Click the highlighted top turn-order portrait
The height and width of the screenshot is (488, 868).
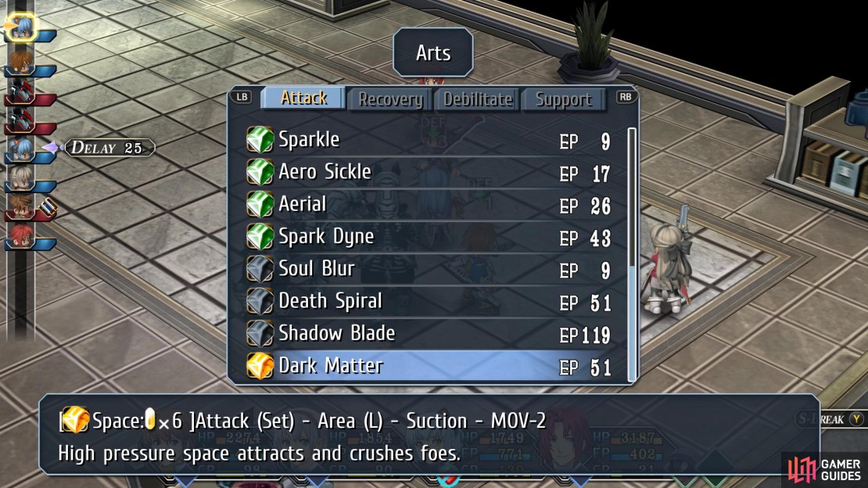coord(21,27)
